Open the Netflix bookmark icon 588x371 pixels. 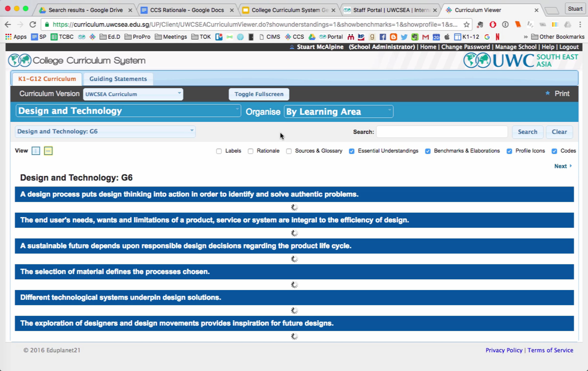(x=497, y=37)
